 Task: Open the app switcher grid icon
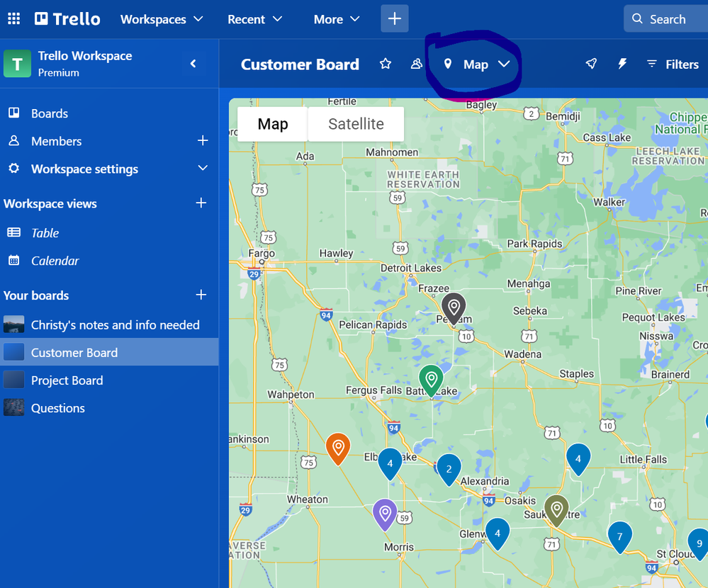pos(13,18)
